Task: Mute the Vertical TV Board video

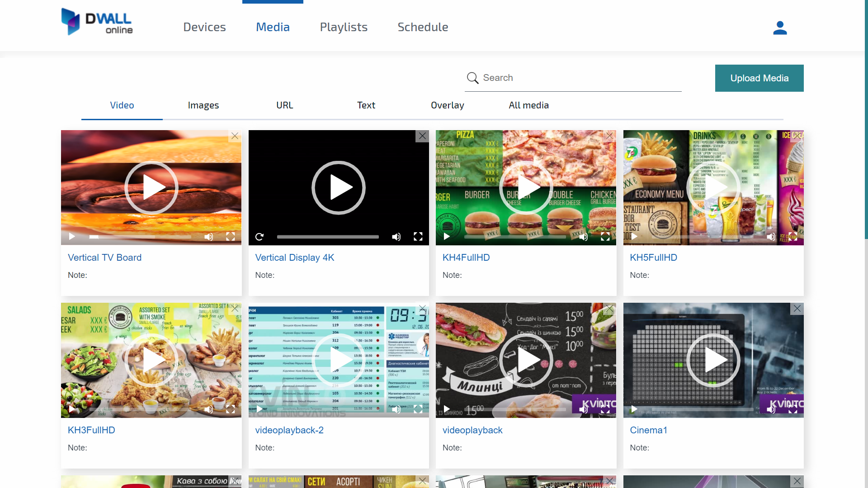Action: point(208,237)
